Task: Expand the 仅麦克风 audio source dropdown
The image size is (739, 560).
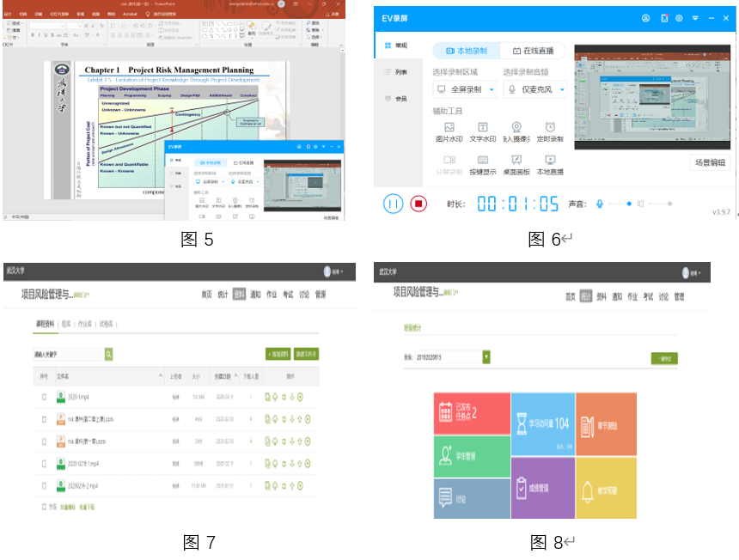Action: tap(563, 89)
